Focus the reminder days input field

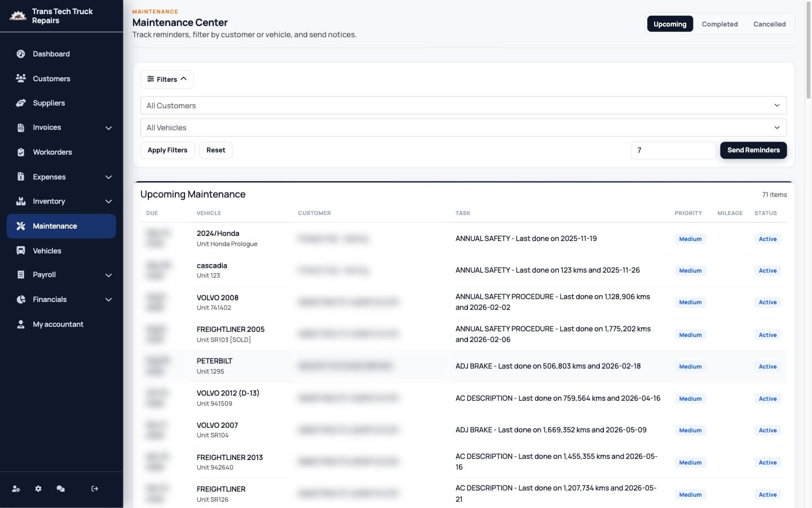point(673,150)
